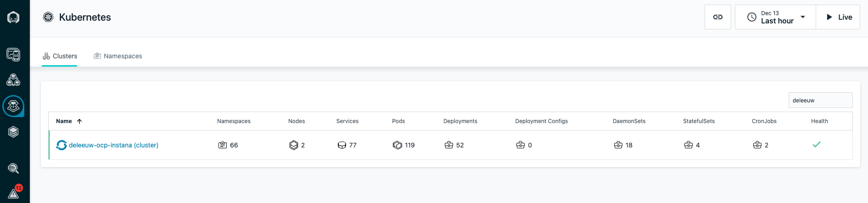Open the Infrastructure layers sidebar icon
This screenshot has width=868, height=203.
tap(13, 132)
